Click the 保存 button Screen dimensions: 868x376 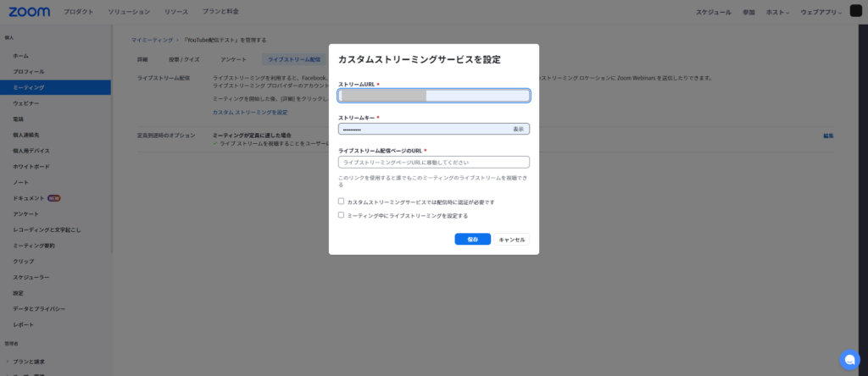472,240
